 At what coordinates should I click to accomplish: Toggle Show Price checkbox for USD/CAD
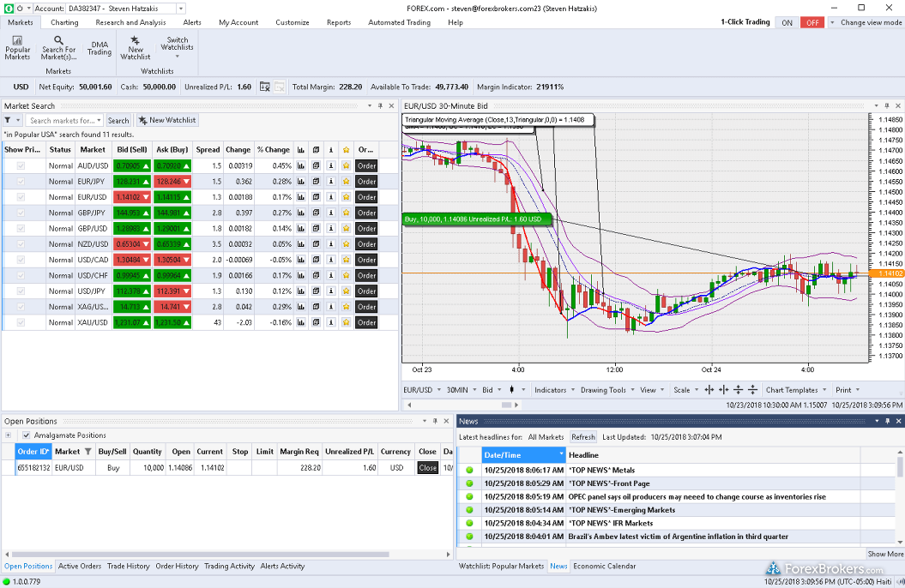pos(21,260)
